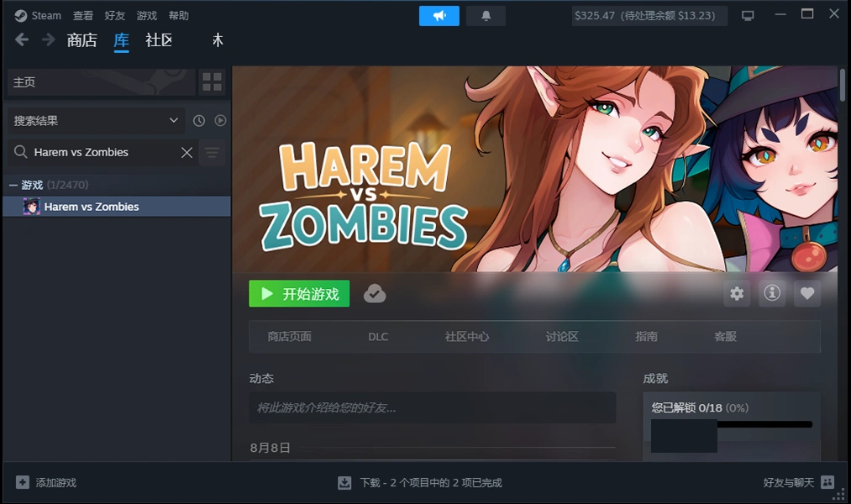Image resolution: width=851 pixels, height=504 pixels.
Task: Click the Harem vs Zombies banner image
Action: pyautogui.click(x=534, y=169)
